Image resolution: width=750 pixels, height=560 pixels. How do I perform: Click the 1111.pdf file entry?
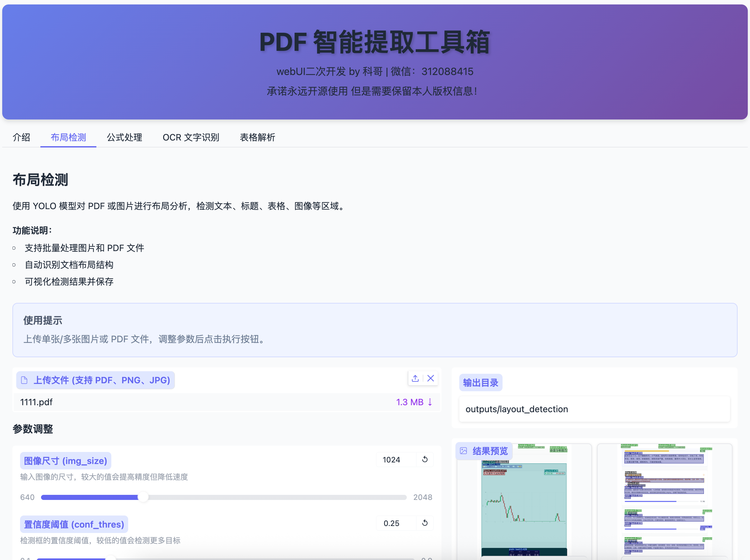(x=36, y=402)
